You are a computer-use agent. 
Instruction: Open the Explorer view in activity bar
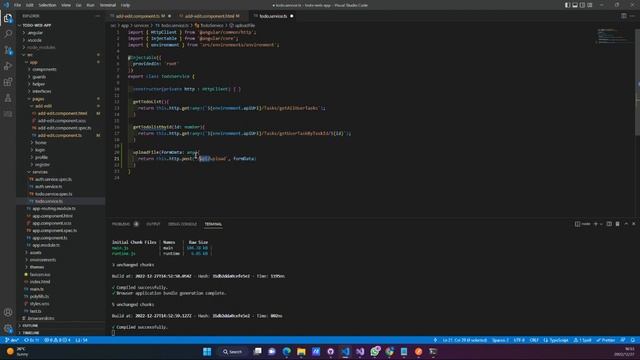point(8,18)
